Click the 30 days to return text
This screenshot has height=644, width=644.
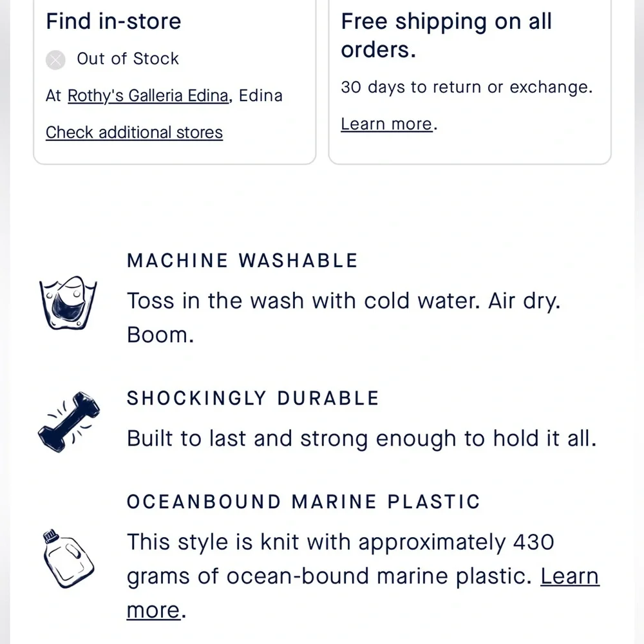[x=466, y=87]
